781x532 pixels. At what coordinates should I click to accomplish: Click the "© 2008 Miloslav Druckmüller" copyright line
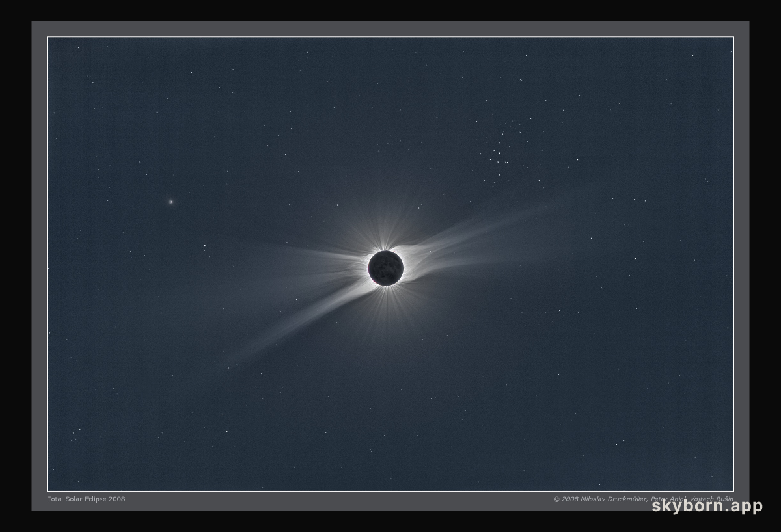click(643, 499)
